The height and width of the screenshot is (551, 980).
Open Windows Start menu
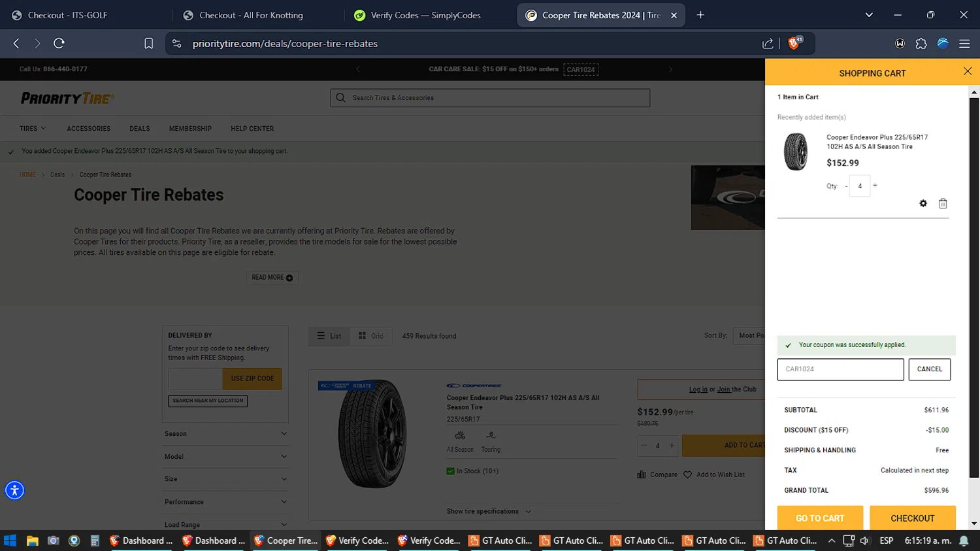pos(10,541)
